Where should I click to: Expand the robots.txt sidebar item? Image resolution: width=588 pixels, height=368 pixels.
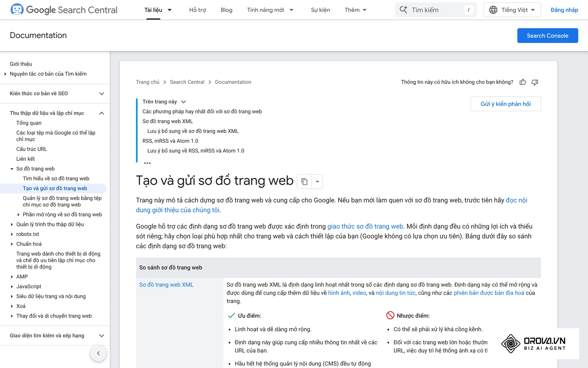point(12,234)
